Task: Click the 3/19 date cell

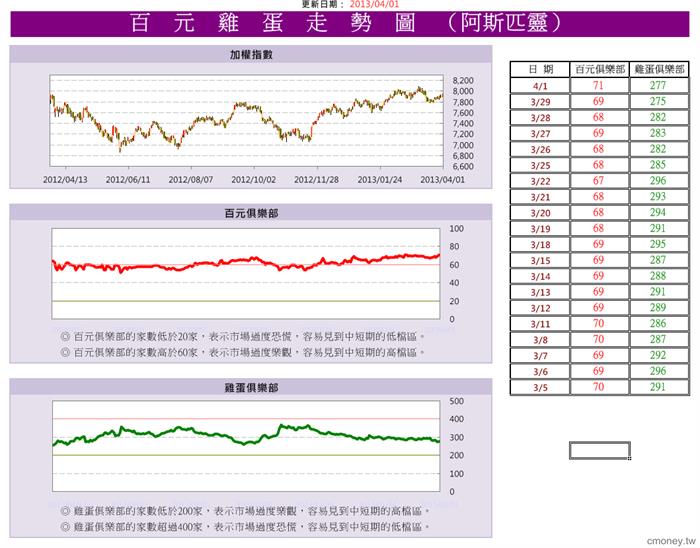Action: click(x=540, y=228)
